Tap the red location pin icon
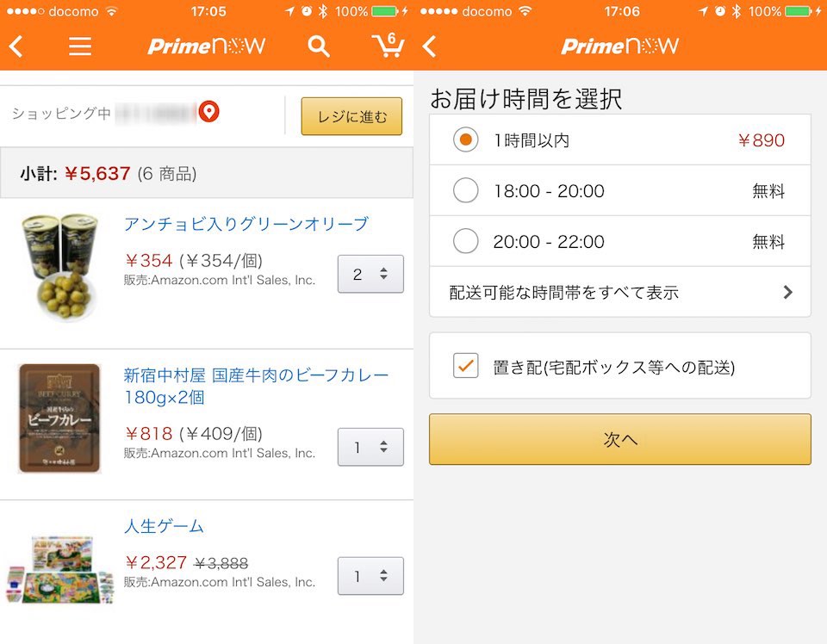The width and height of the screenshot is (827, 644). point(209,112)
